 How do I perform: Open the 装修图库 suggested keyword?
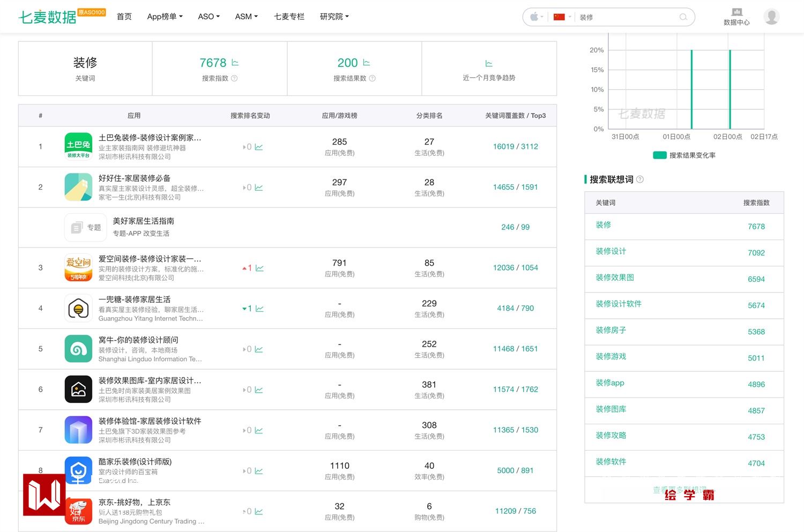click(611, 409)
